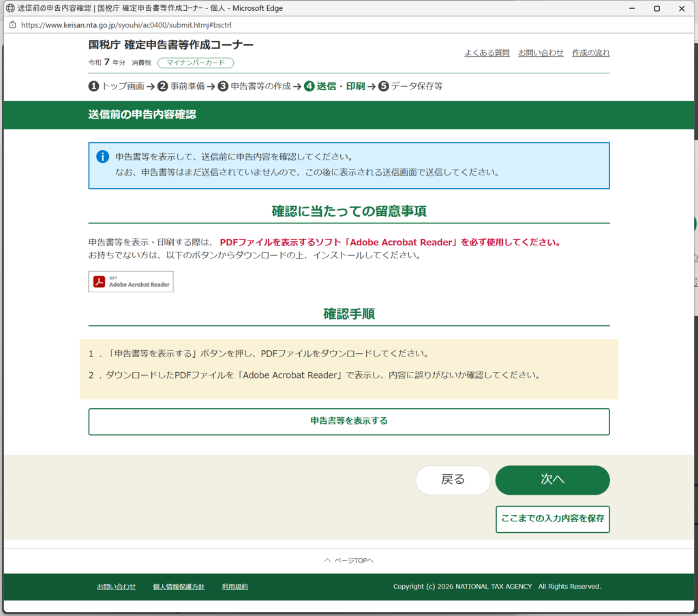Viewport: 698px width, 616px height.
Task: Click the globe page icon in the title bar
Action: [x=10, y=8]
